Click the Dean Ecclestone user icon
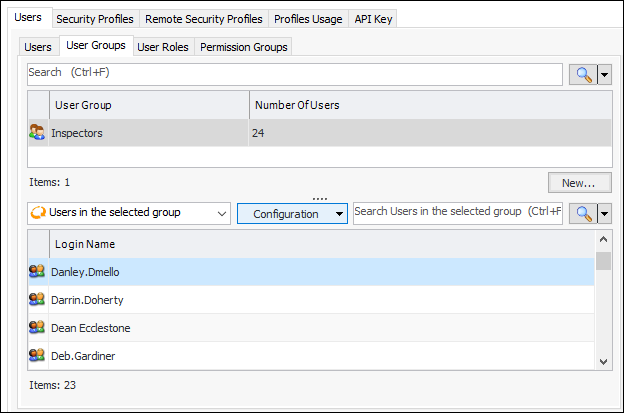The width and height of the screenshot is (624, 413). [x=37, y=327]
